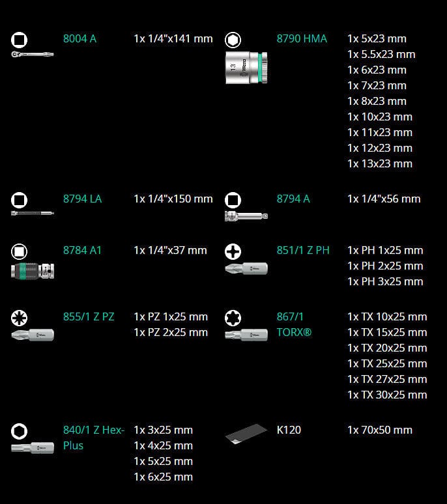Screen dimensions: 447x504
Task: Click the 8794 LA extension image
Action: tap(33, 213)
